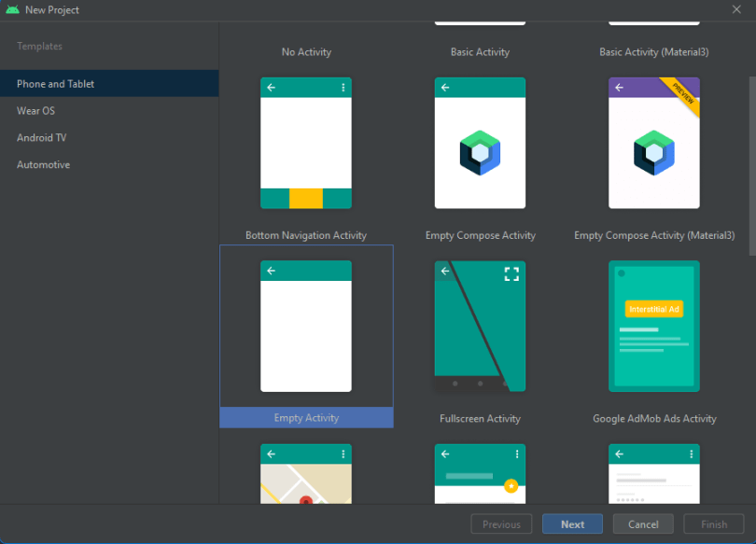The width and height of the screenshot is (756, 544).
Task: Click the Empty Compose Activity label
Action: pos(481,235)
